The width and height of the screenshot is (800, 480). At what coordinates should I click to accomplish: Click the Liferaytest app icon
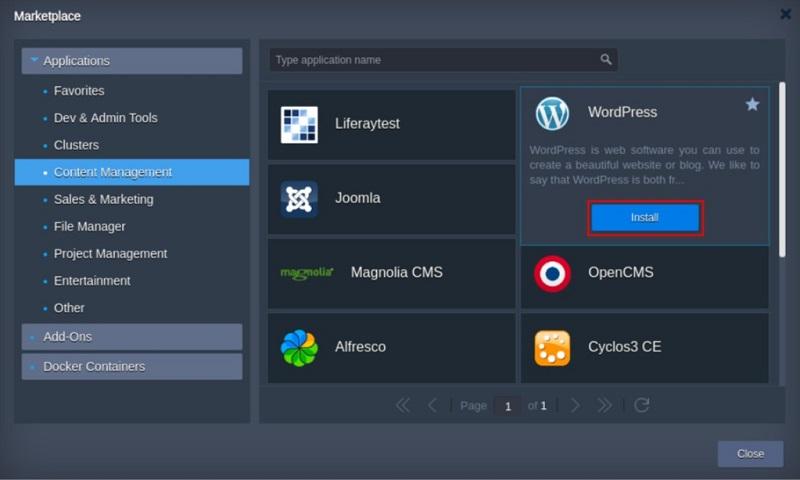[299, 124]
